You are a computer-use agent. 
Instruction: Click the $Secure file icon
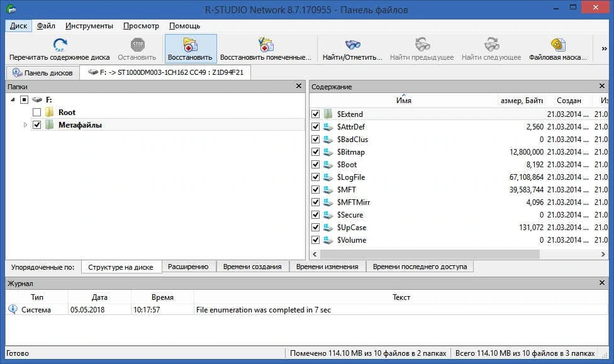[328, 214]
